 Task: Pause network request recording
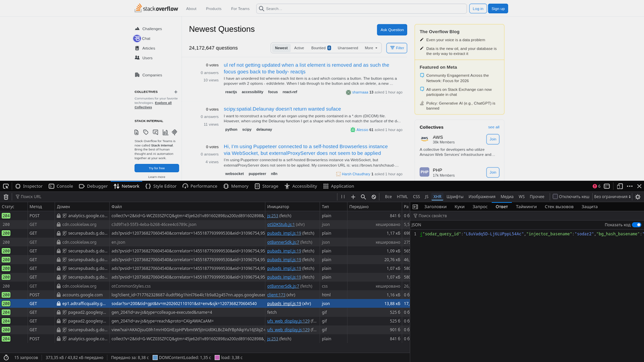[x=343, y=197]
